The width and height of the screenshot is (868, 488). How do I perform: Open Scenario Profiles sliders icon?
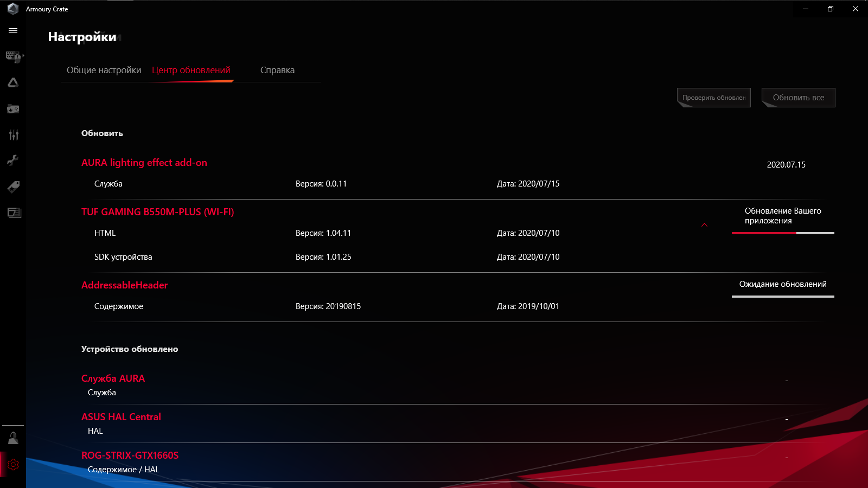point(14,135)
